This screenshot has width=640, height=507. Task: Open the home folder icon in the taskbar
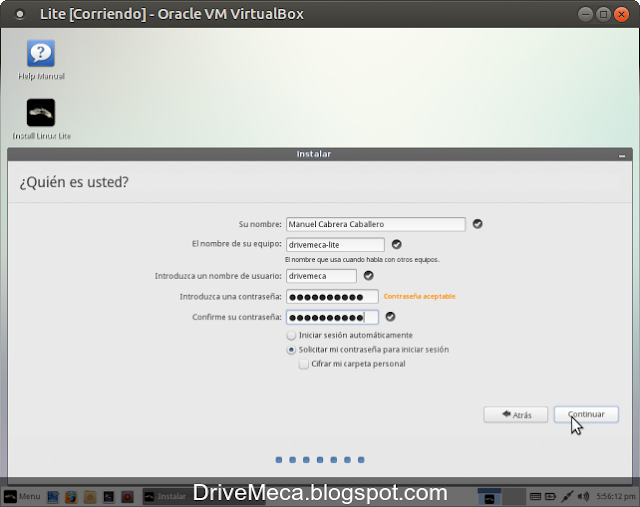90,497
